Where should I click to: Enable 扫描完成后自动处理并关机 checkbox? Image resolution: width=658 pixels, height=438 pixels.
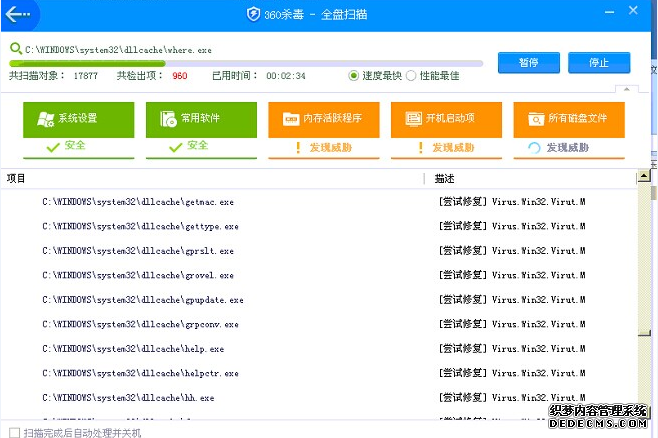(x=14, y=433)
